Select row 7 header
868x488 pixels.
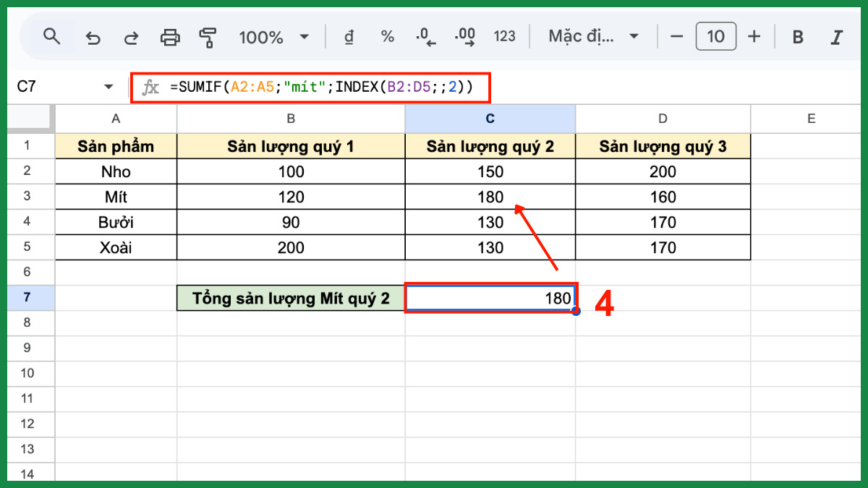[27, 298]
